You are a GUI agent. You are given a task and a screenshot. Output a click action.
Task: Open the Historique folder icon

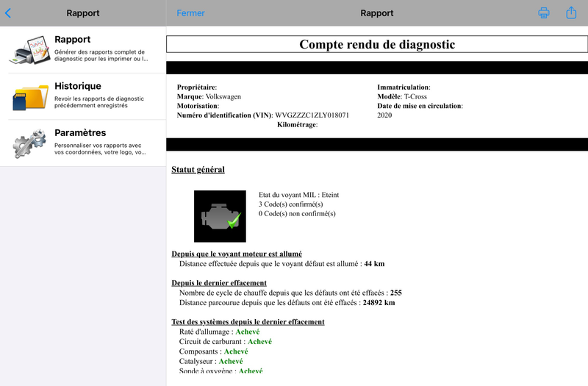(29, 96)
